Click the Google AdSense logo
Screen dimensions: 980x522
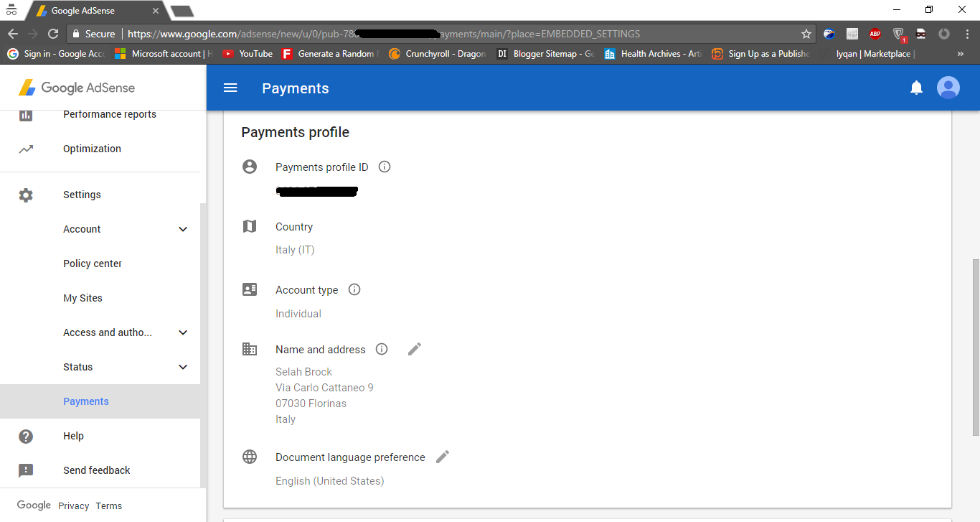tap(77, 88)
